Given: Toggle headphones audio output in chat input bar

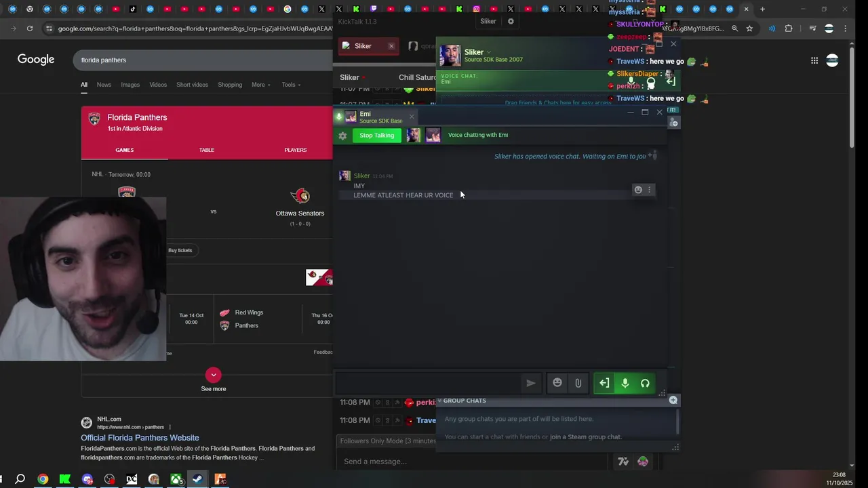Looking at the screenshot, I should 645,383.
